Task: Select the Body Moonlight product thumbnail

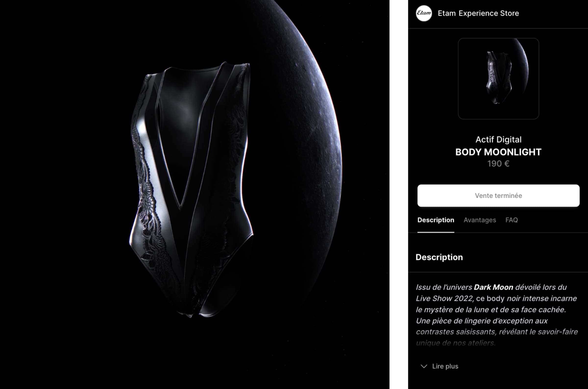Action: [x=498, y=78]
